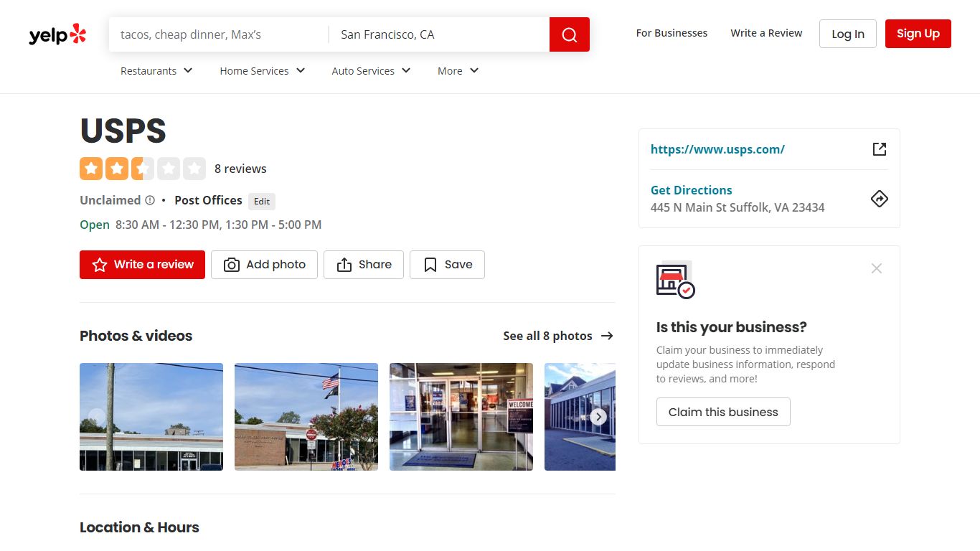The height and width of the screenshot is (551, 980).
Task: Click the Share button
Action: point(364,265)
